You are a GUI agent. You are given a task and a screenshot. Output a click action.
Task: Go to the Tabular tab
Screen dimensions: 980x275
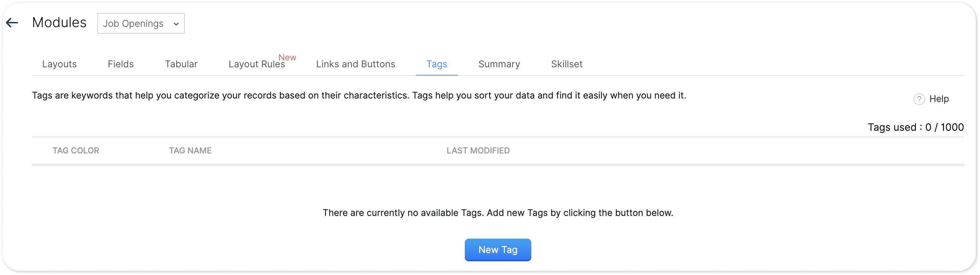pyautogui.click(x=181, y=64)
